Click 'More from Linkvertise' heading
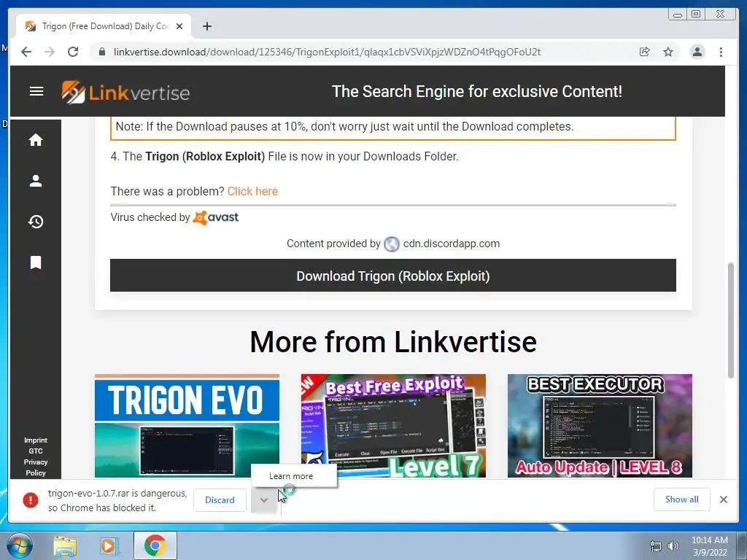 [x=393, y=341]
